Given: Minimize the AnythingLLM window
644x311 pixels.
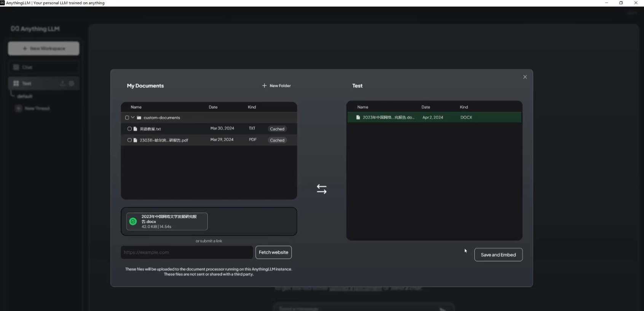Looking at the screenshot, I should coord(606,3).
